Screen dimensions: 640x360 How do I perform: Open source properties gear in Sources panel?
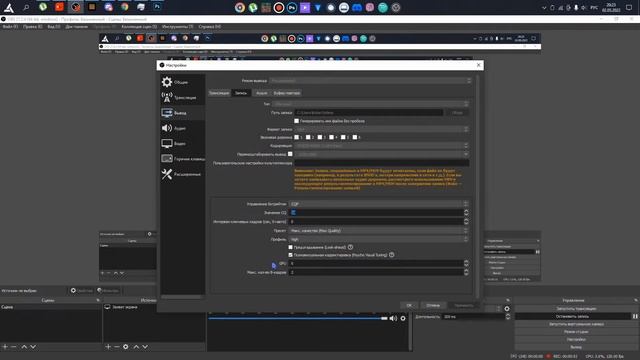tap(126, 347)
